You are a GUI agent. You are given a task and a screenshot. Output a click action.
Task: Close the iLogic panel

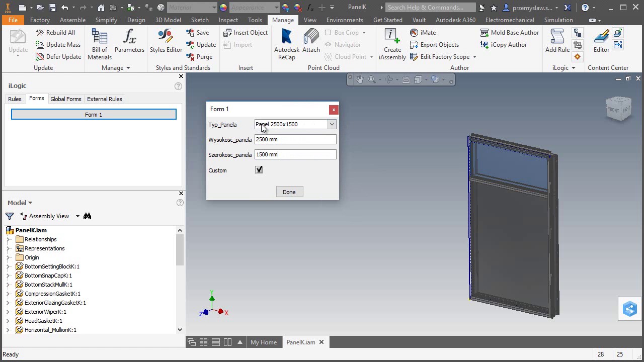pos(181,76)
